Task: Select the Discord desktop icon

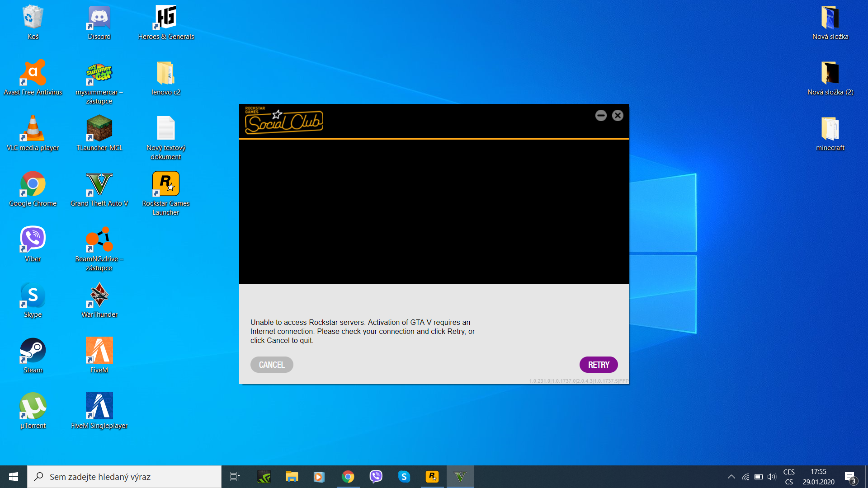Action: point(99,18)
